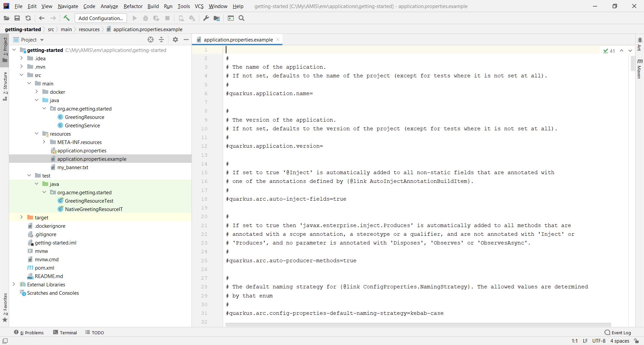Image resolution: width=644 pixels, height=345 pixels.
Task: Click the Save All toolbar icon
Action: [17, 18]
